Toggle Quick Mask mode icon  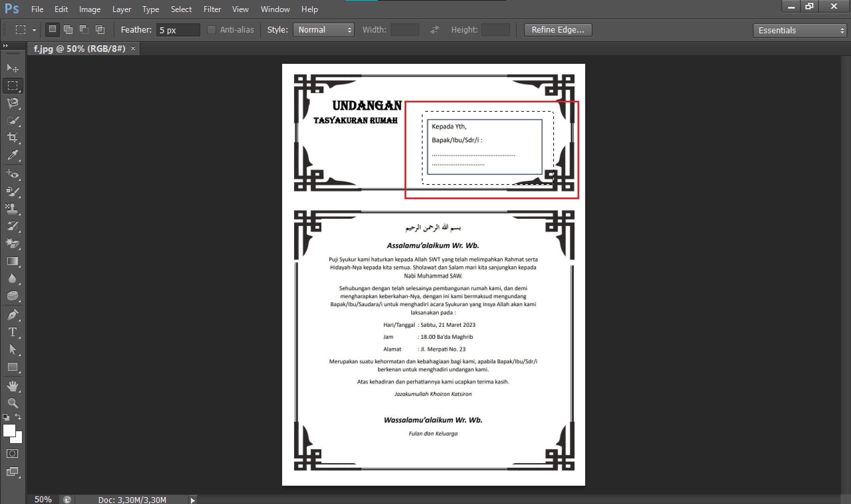coord(12,453)
